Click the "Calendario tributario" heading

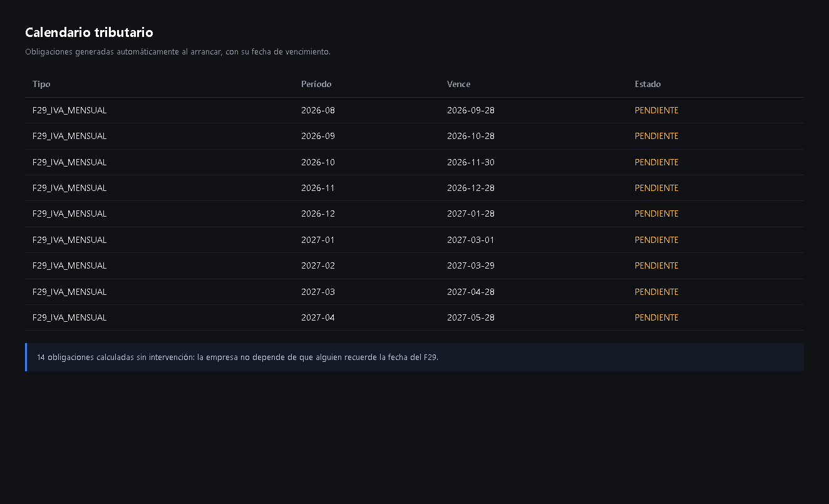click(89, 33)
